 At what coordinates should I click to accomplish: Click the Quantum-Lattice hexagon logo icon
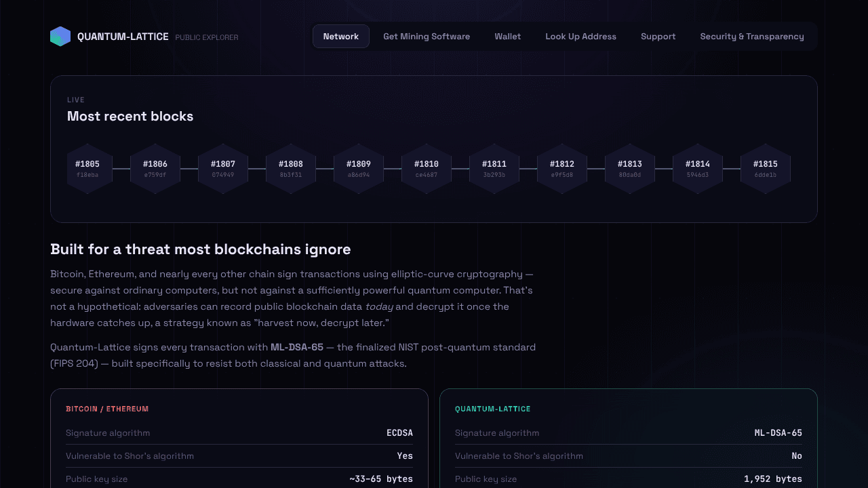coord(60,37)
